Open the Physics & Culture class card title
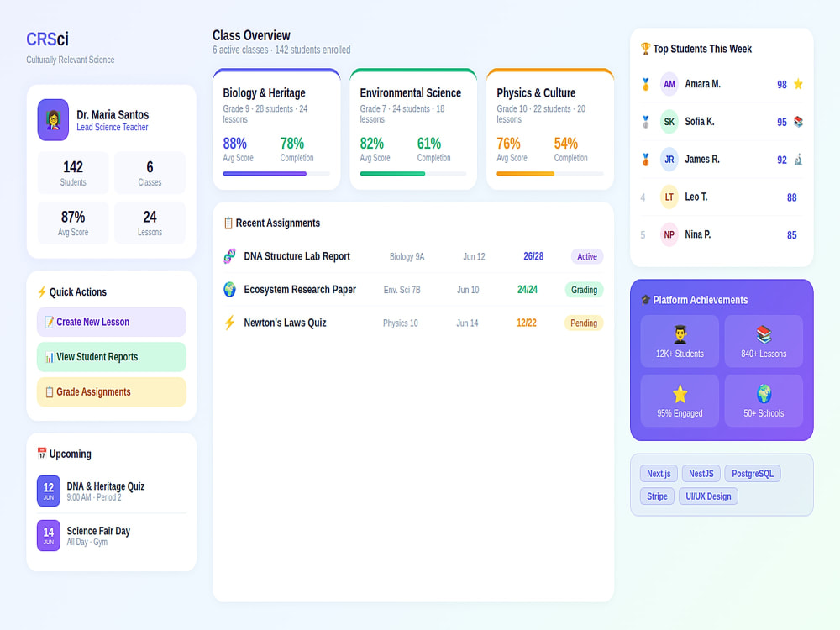The image size is (840, 630). coord(536,92)
